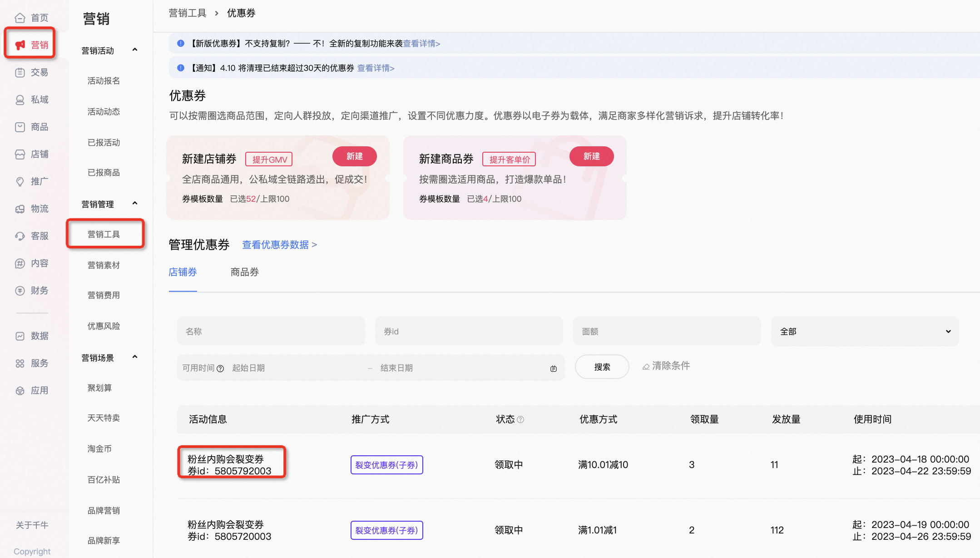The height and width of the screenshot is (558, 980).
Task: Click the 关于千牛 link
Action: [x=32, y=525]
